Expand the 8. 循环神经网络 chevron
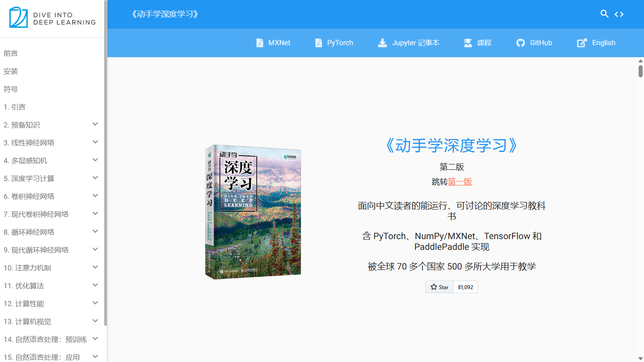 pos(95,232)
